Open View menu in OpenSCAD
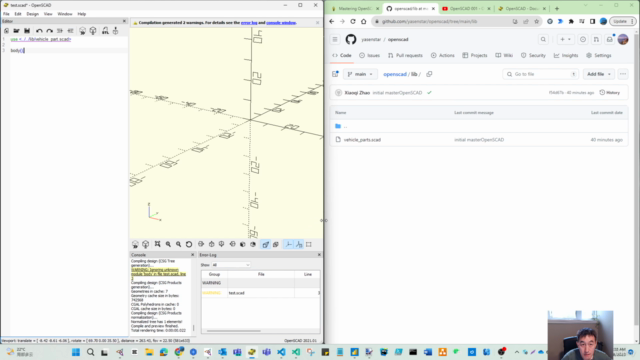Image resolution: width=640 pixels, height=360 pixels. click(48, 14)
